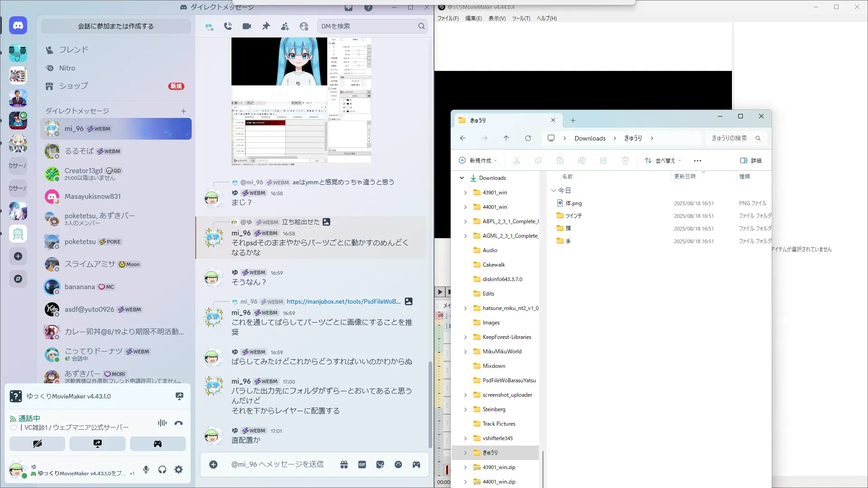Start a voice call with mi_96

228,26
